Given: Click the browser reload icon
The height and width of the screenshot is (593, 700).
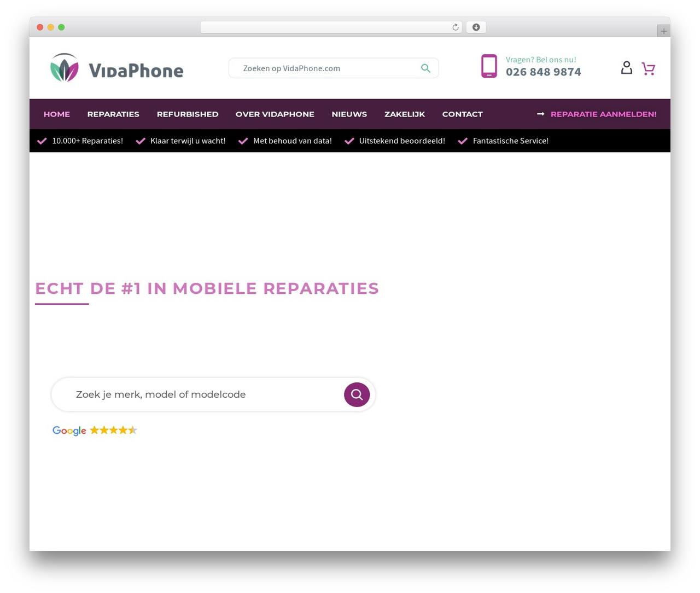Looking at the screenshot, I should [455, 27].
